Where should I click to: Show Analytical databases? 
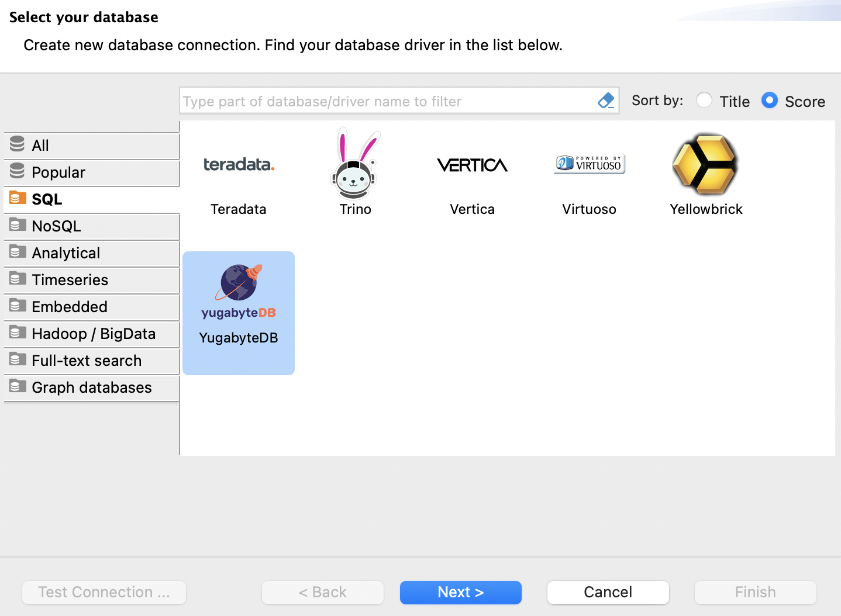[66, 253]
